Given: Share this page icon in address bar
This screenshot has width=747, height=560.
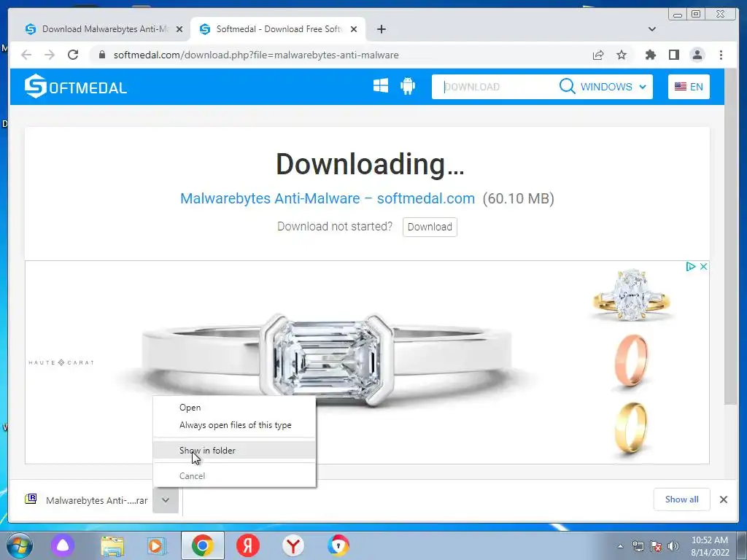Looking at the screenshot, I should [598, 55].
